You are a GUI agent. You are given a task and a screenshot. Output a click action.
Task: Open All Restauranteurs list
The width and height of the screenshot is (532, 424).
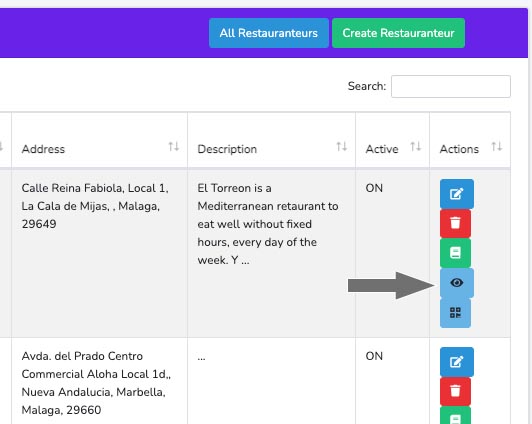pos(269,33)
